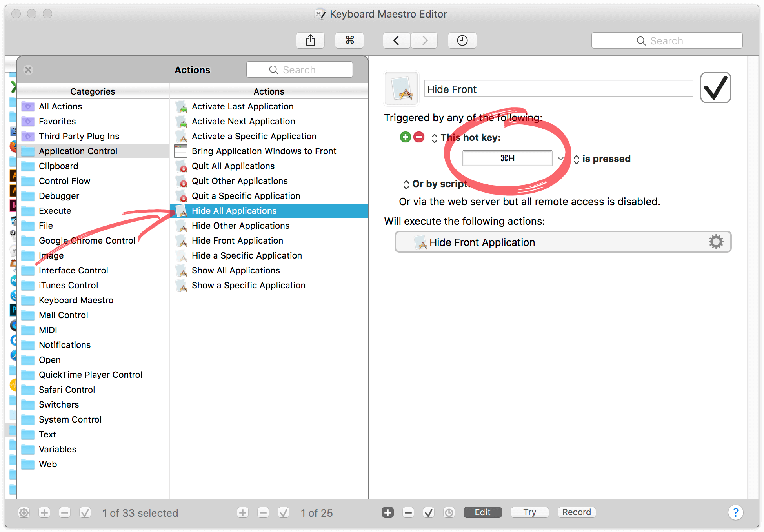Go forward with the right chevron button
764x532 pixels.
pos(424,40)
